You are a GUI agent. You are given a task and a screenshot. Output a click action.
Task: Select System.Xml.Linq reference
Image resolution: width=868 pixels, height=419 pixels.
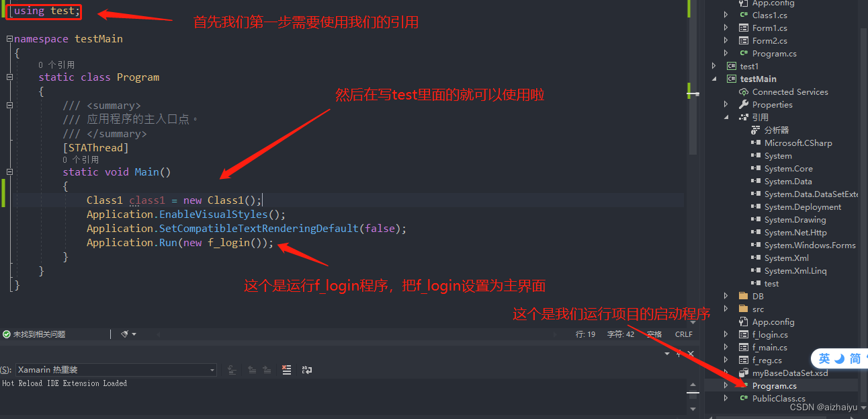[795, 270]
